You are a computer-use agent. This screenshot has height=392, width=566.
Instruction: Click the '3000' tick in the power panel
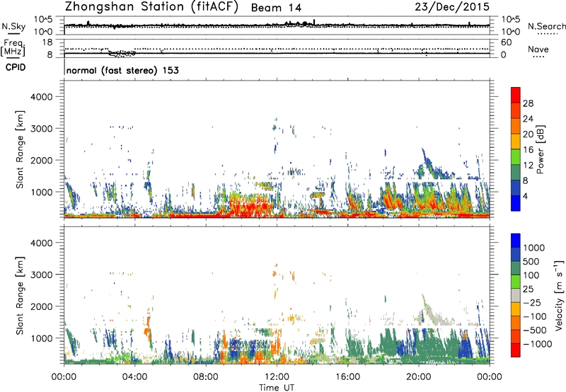coord(41,129)
